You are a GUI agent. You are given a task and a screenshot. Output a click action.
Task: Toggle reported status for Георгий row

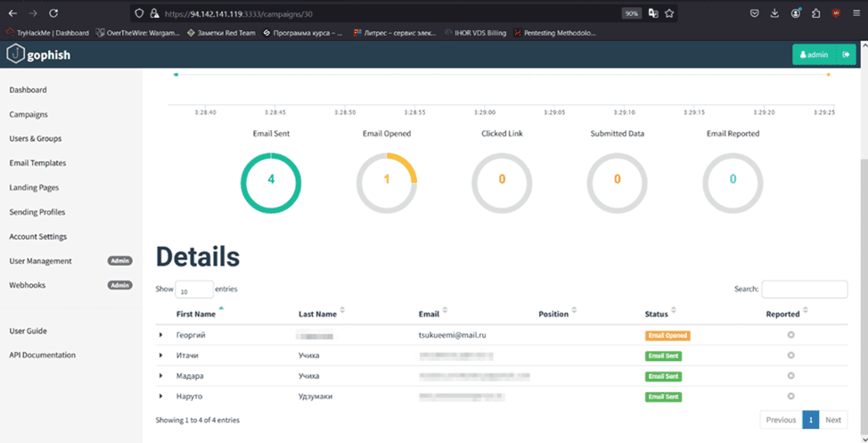click(x=790, y=335)
